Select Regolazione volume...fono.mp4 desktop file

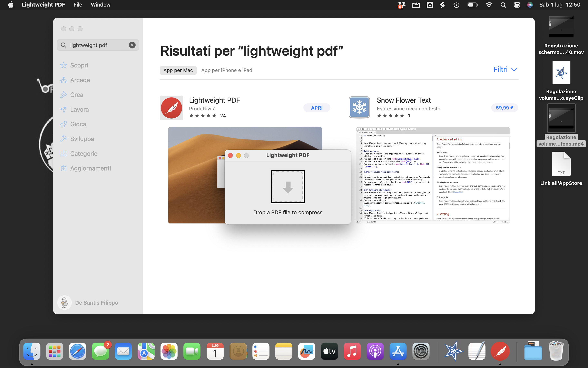coord(561,126)
